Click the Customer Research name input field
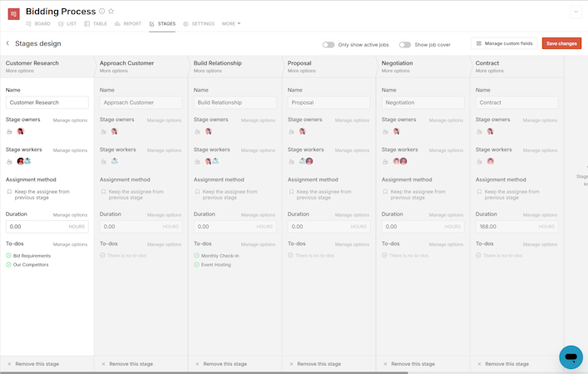The image size is (588, 374). 47,102
